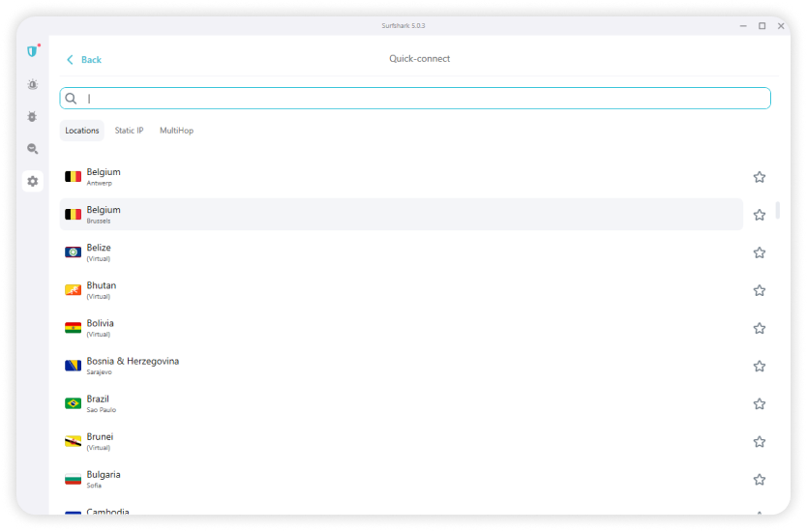The image size is (807, 532).
Task: Open the Alert siren icon in sidebar
Action: (x=33, y=85)
